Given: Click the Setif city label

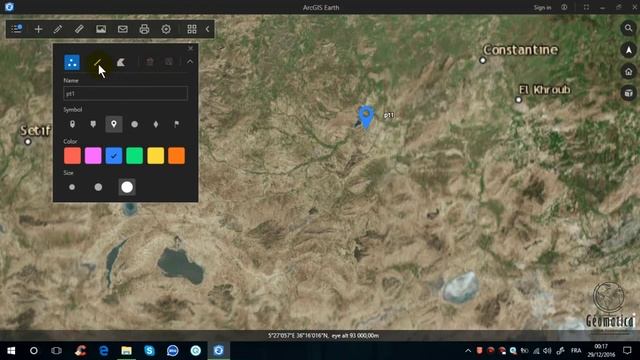Looking at the screenshot, I should [35, 131].
